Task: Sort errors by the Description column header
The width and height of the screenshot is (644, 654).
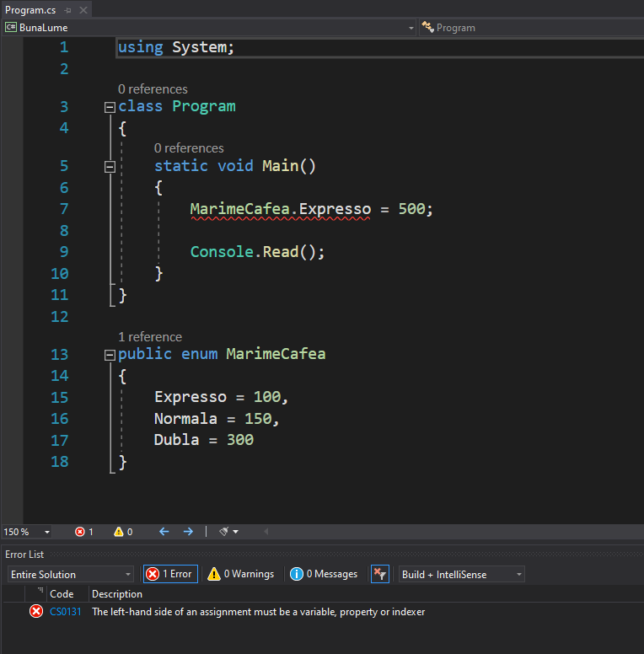Action: tap(117, 594)
